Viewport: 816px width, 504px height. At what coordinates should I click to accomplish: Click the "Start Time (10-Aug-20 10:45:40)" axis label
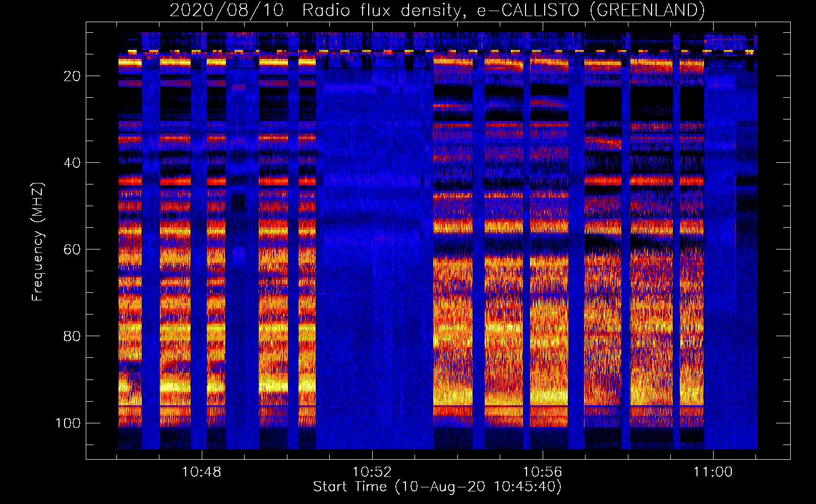pos(437,487)
